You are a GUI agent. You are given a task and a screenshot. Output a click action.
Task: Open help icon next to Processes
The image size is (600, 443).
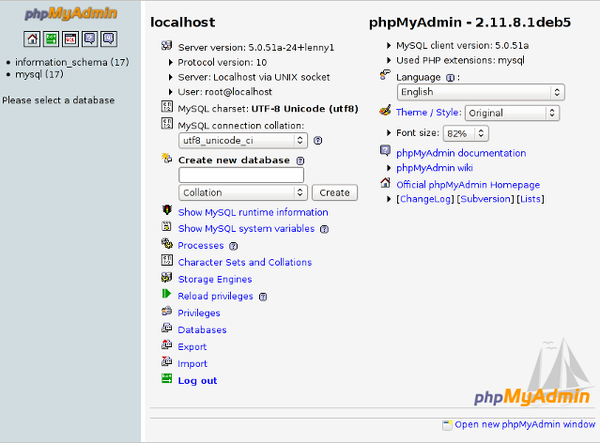pos(233,246)
